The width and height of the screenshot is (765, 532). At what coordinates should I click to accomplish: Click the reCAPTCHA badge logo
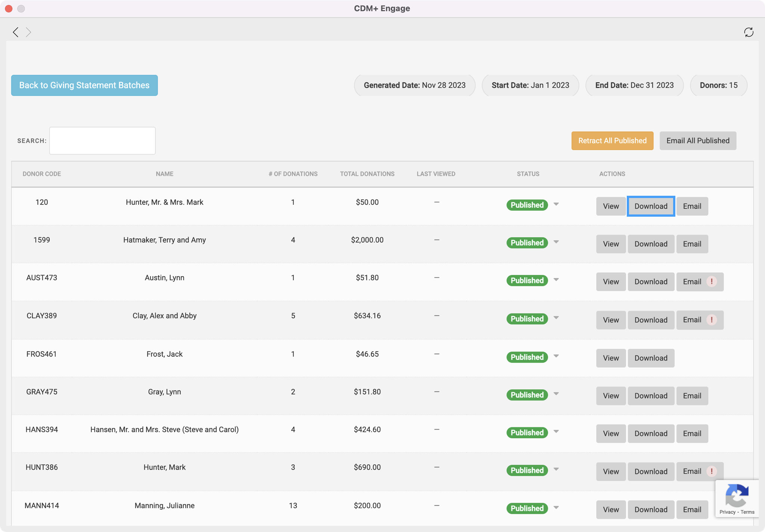click(737, 495)
